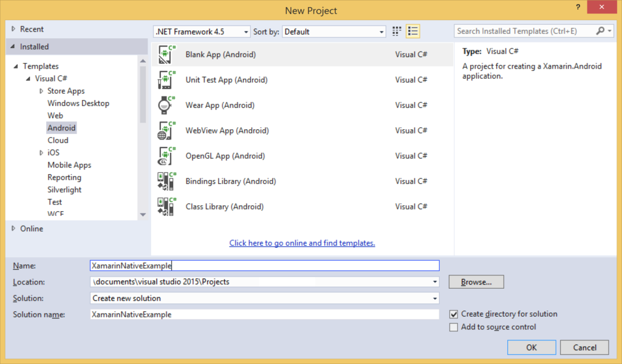Disable Create directory for solution
The height and width of the screenshot is (364, 622).
tap(453, 314)
